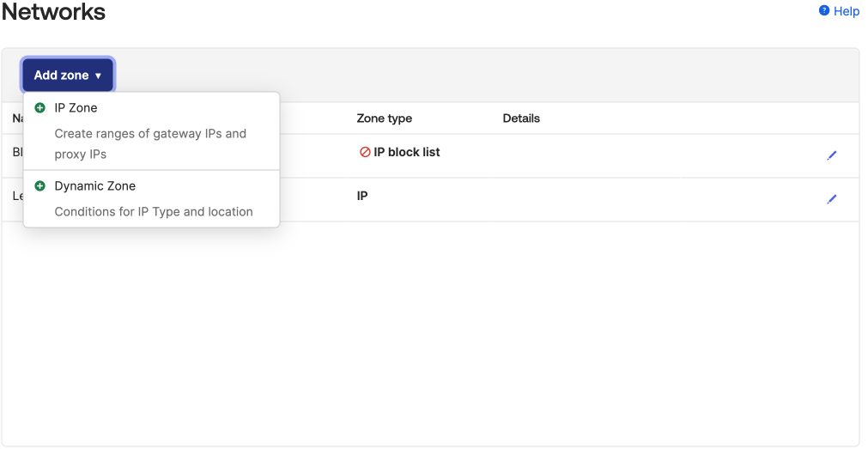Click the Details column header

[x=521, y=118]
